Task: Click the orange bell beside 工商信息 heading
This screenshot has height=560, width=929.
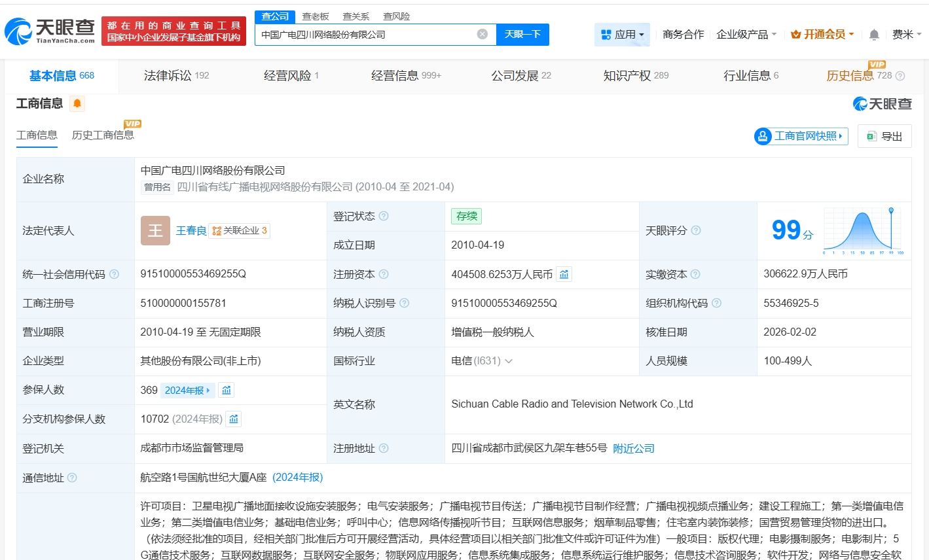Action: click(77, 103)
